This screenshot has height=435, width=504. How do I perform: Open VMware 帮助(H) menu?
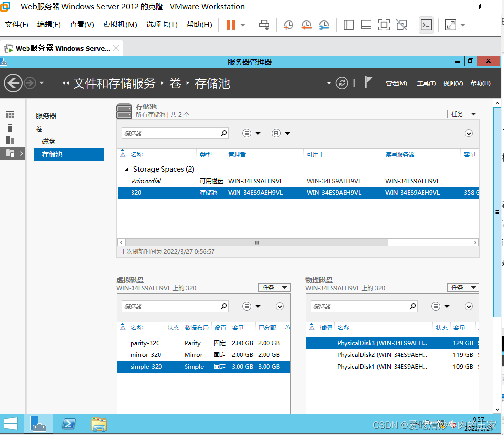(199, 25)
